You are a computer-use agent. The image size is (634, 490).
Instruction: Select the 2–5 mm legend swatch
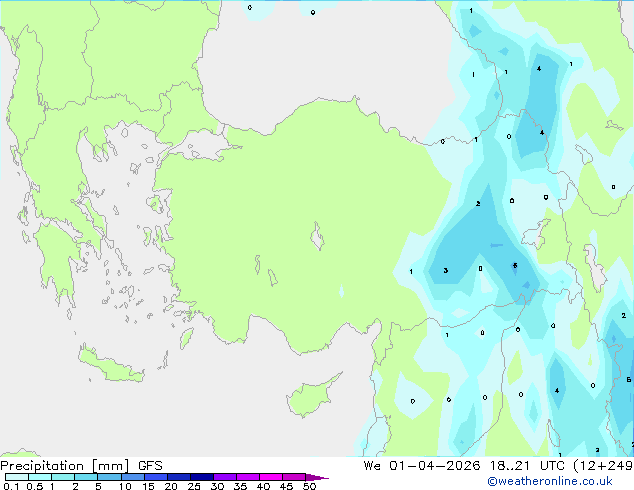point(86,477)
